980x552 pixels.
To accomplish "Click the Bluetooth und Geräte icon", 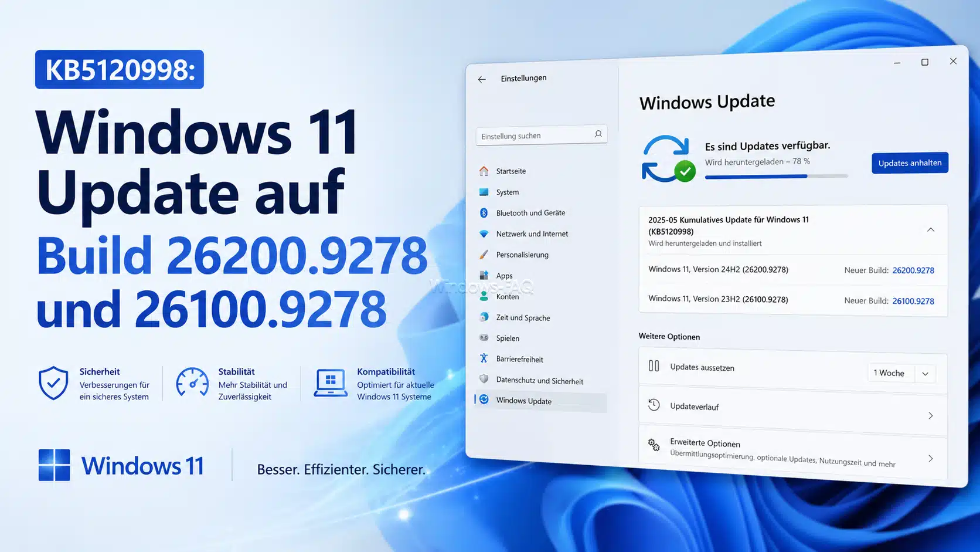I will (484, 212).
